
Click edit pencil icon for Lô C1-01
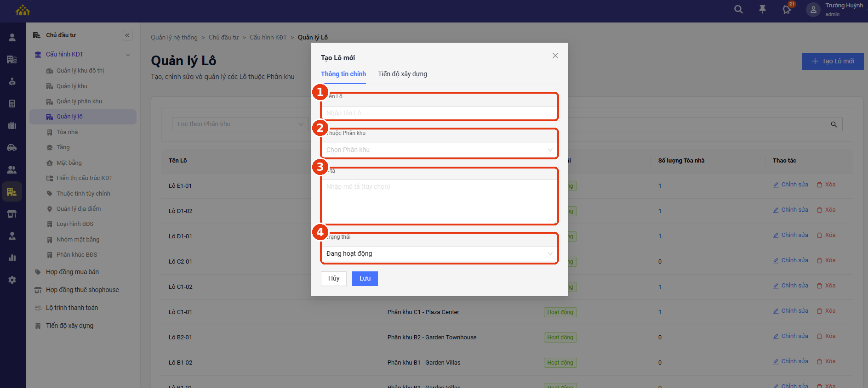[x=776, y=311]
